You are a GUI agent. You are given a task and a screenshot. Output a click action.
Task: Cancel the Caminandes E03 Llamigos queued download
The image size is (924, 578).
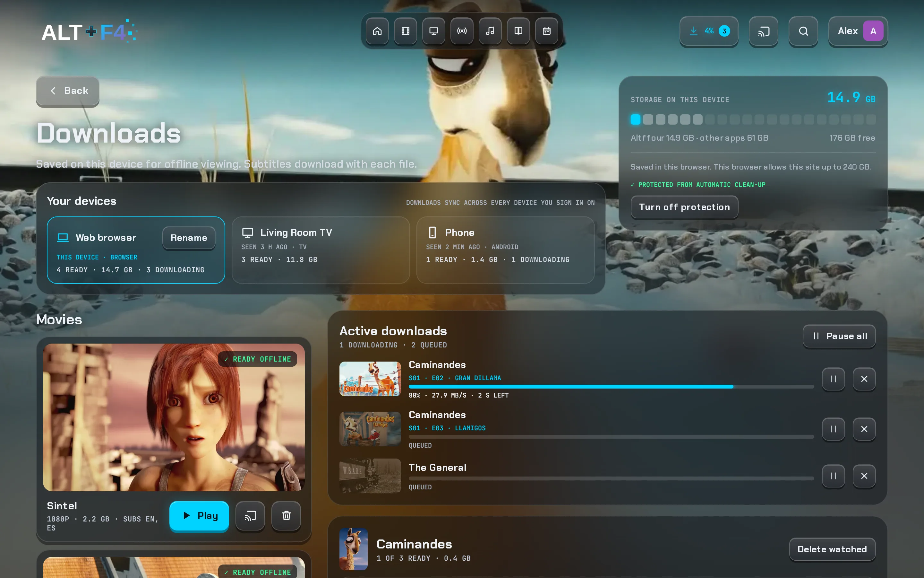[864, 429]
